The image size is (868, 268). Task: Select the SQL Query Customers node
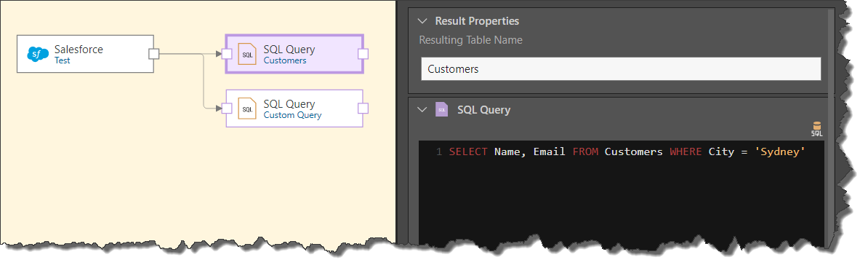294,54
